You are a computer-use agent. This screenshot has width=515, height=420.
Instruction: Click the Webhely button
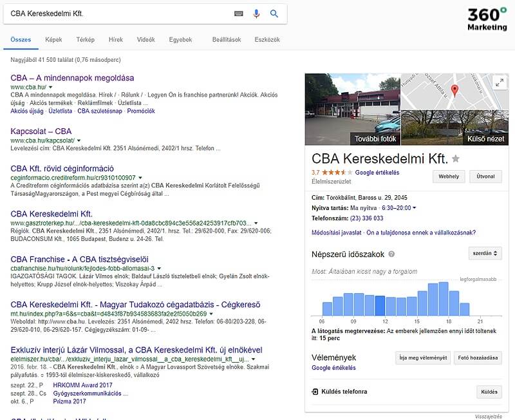point(449,177)
